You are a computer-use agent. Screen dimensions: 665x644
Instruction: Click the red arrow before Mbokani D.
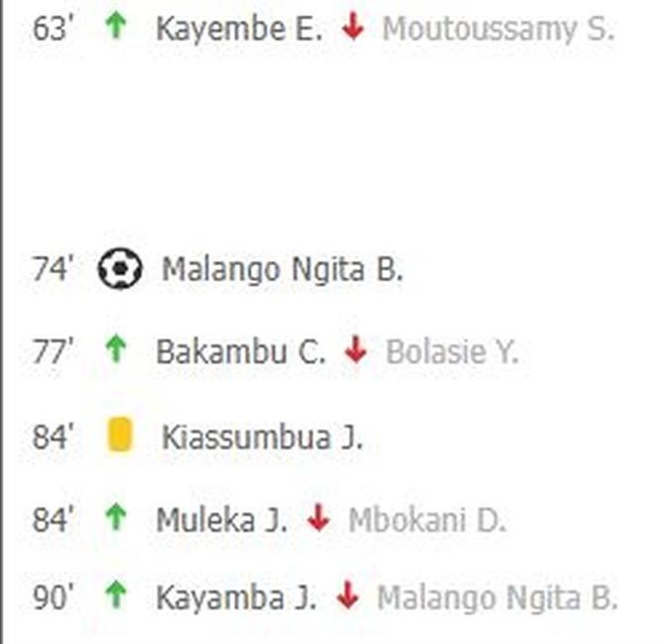click(319, 518)
